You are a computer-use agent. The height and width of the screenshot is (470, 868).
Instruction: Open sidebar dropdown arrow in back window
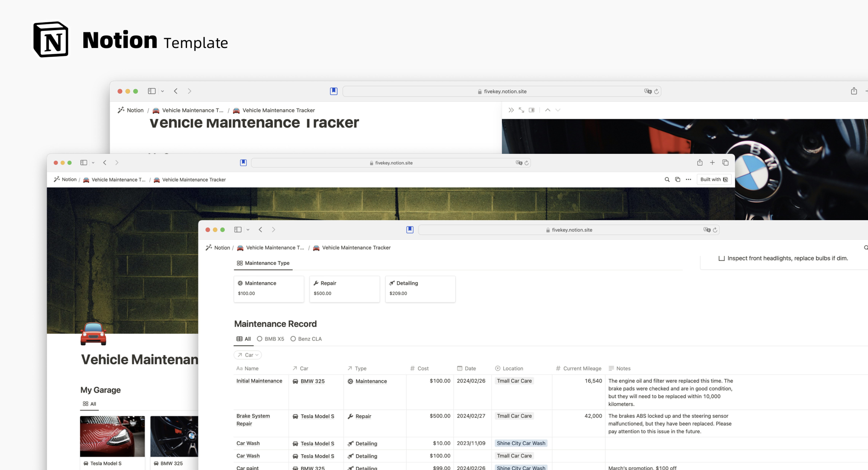coord(162,91)
